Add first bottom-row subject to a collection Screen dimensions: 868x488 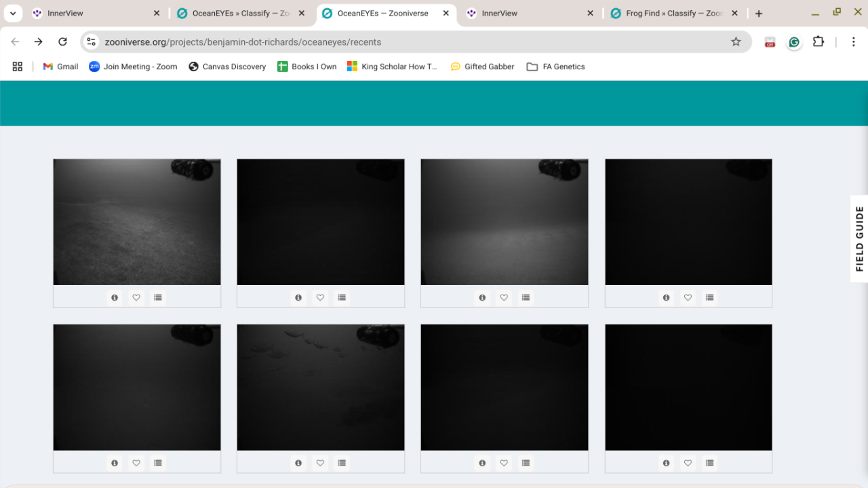[158, 463]
